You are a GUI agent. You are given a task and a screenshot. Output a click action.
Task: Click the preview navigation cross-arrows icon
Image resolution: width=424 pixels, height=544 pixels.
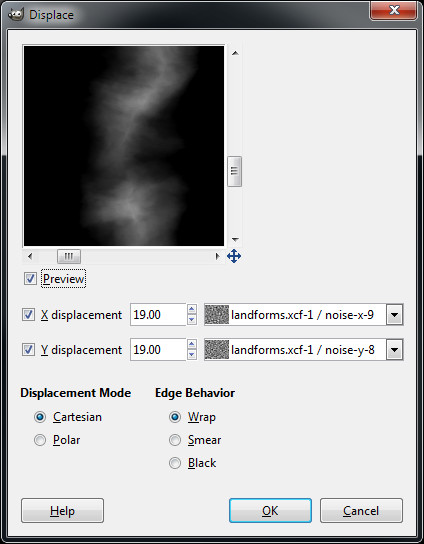tap(234, 256)
